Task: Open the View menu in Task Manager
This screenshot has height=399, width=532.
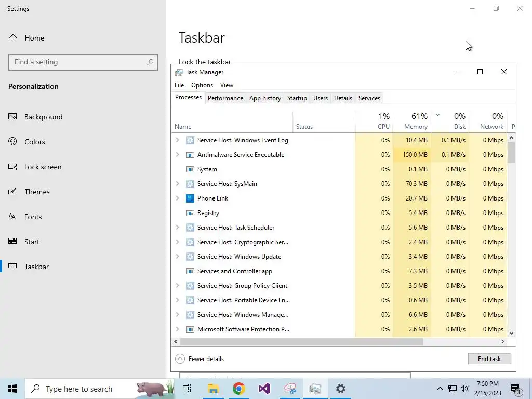Action: tap(227, 85)
